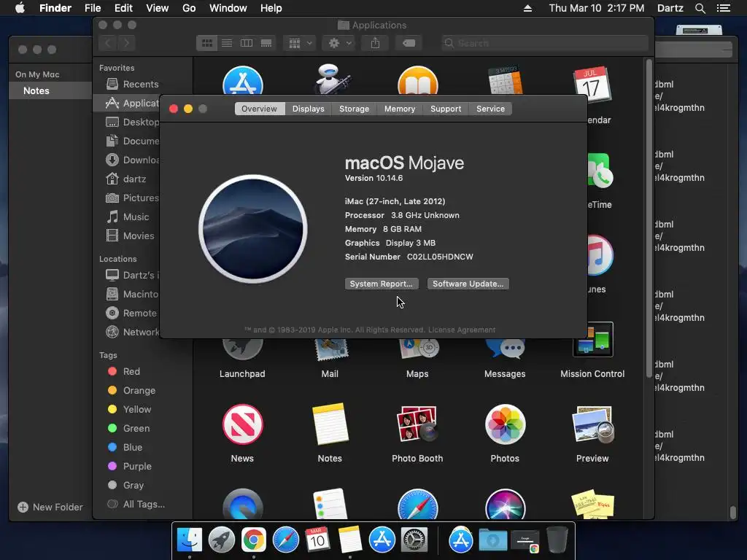Open the Calendar app icon in Applications
The width and height of the screenshot is (747, 560).
[x=592, y=85]
